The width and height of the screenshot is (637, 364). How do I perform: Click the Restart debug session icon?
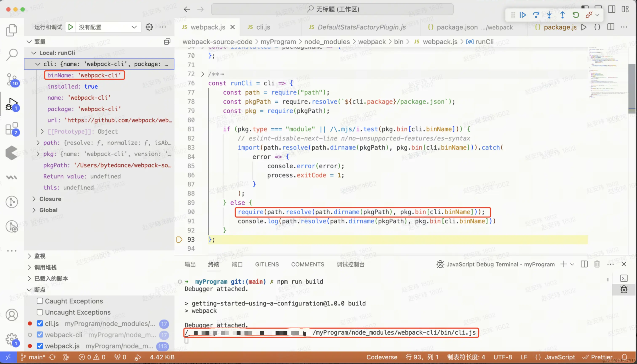pos(576,15)
